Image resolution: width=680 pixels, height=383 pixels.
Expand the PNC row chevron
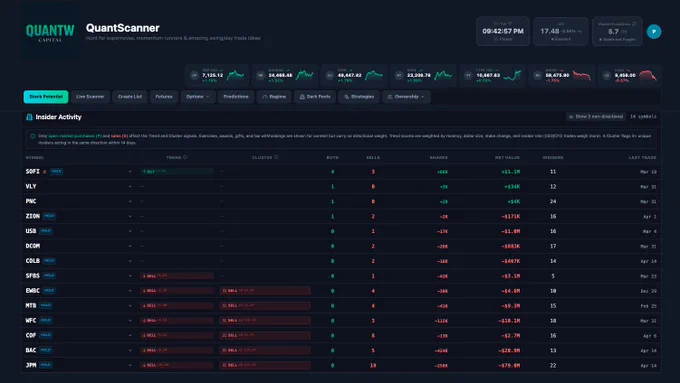coord(130,201)
